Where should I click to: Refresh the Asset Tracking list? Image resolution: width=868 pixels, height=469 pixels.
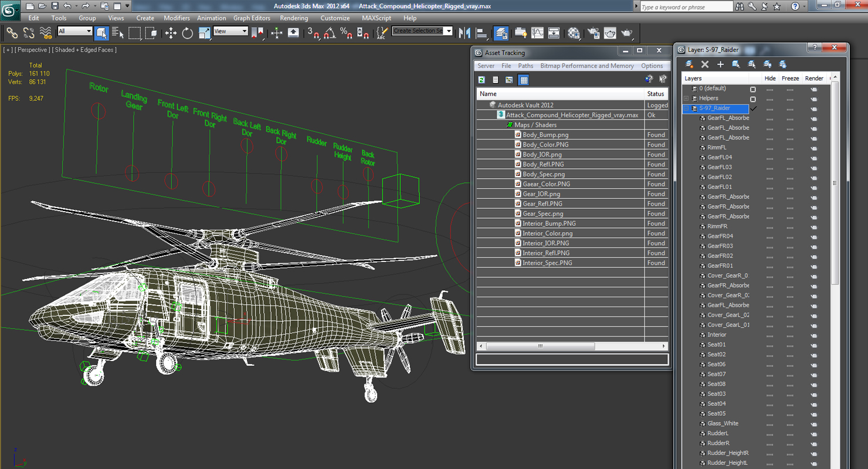pos(482,80)
